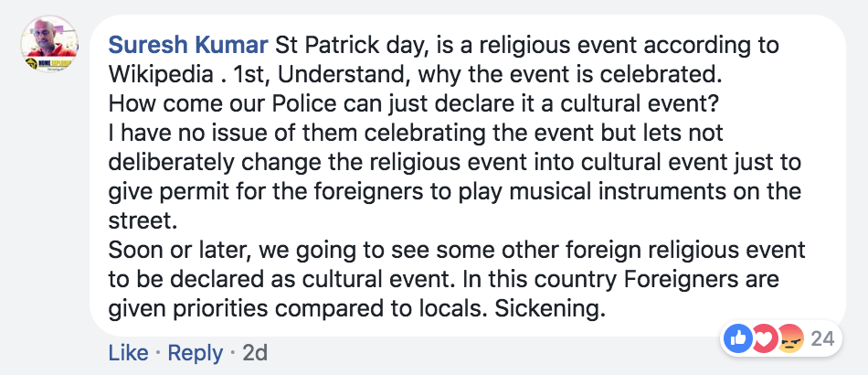Click the standalone word street in comment
This screenshot has height=375, width=868.
(x=143, y=221)
